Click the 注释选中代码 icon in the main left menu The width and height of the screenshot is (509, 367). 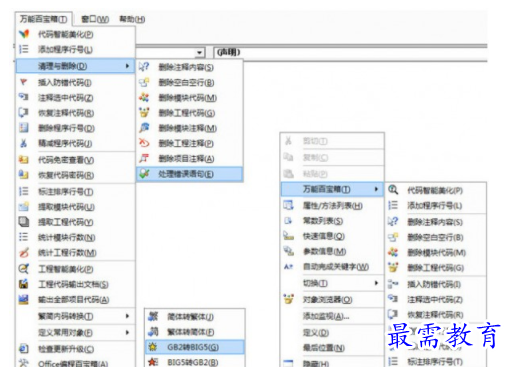pos(23,97)
